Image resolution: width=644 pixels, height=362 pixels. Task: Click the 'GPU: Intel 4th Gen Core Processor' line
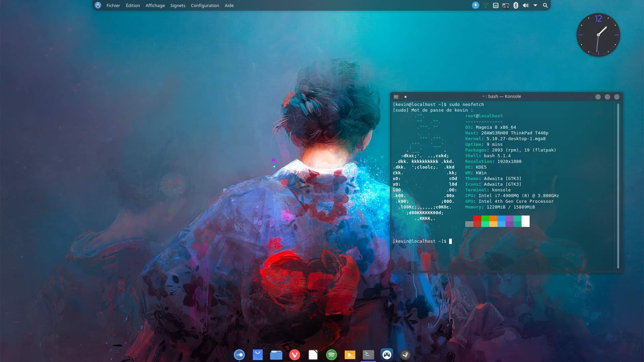click(509, 201)
